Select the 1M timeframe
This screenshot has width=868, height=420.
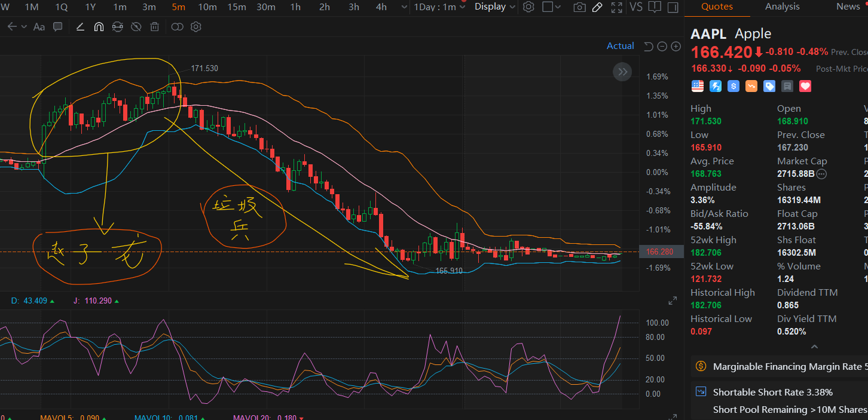coord(32,7)
